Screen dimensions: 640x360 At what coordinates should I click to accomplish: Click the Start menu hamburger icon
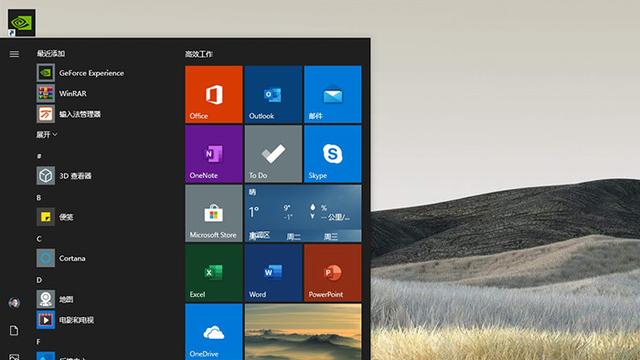pos(14,54)
